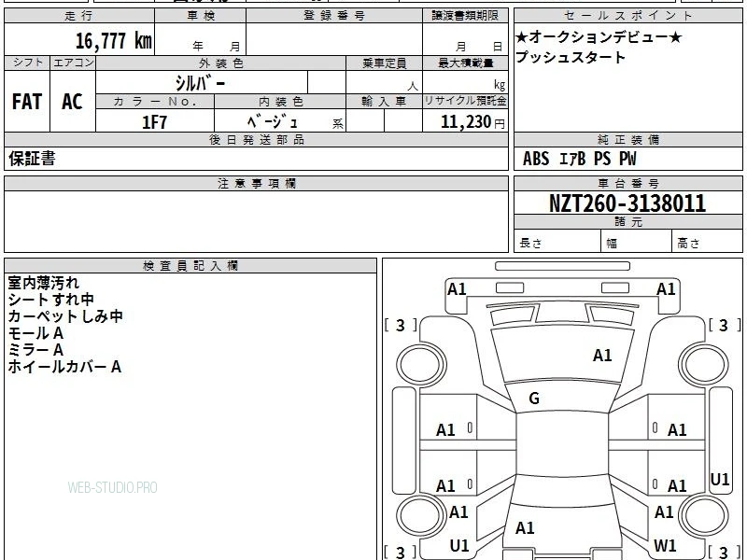Select the "外装色" header
747x560 pixels.
(x=220, y=63)
